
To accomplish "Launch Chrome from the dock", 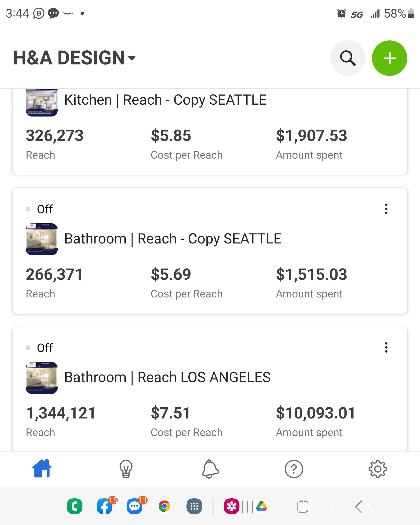I will coord(164,506).
